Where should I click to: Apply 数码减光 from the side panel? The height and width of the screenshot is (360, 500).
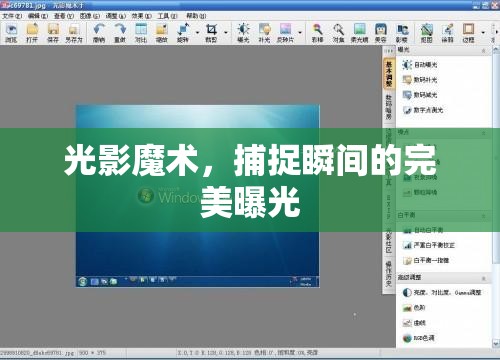click(x=420, y=95)
